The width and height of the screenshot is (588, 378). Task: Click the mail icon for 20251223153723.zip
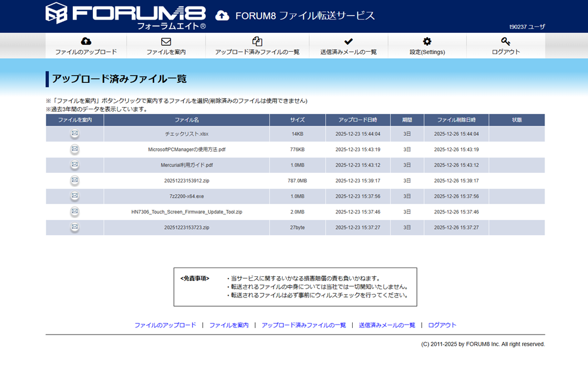point(75,227)
